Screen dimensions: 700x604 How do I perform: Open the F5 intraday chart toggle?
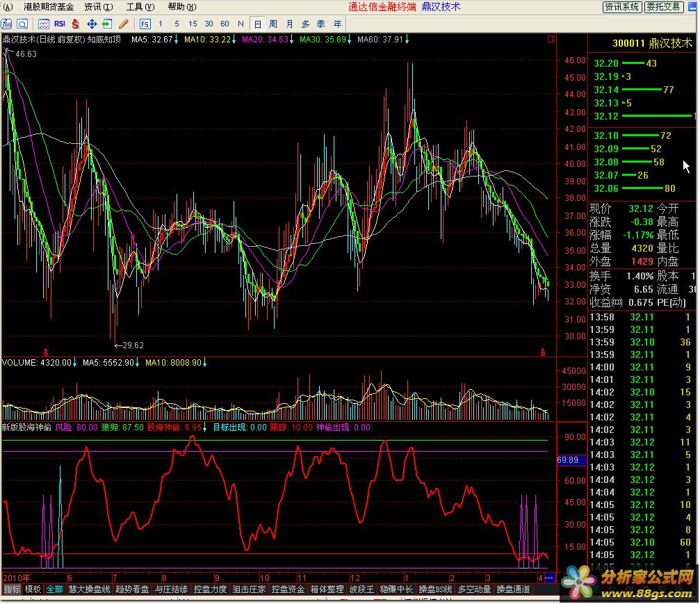tap(145, 24)
